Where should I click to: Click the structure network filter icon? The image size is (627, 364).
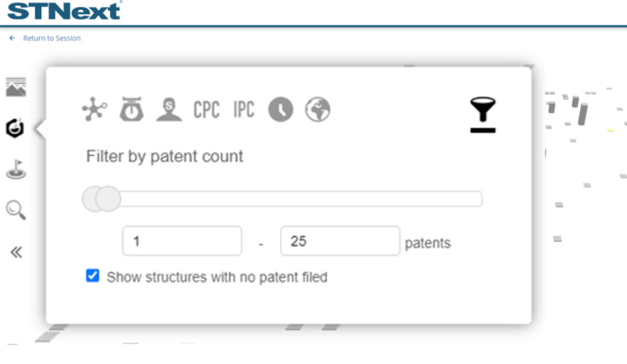coord(95,110)
